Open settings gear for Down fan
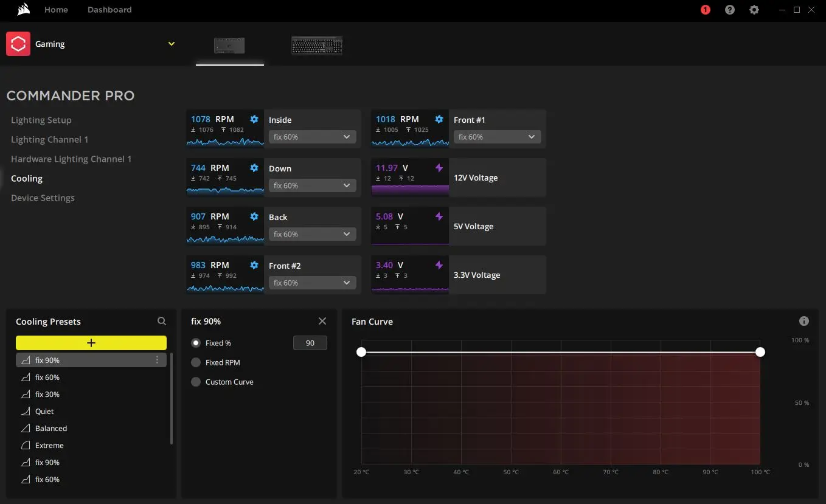 pos(254,168)
